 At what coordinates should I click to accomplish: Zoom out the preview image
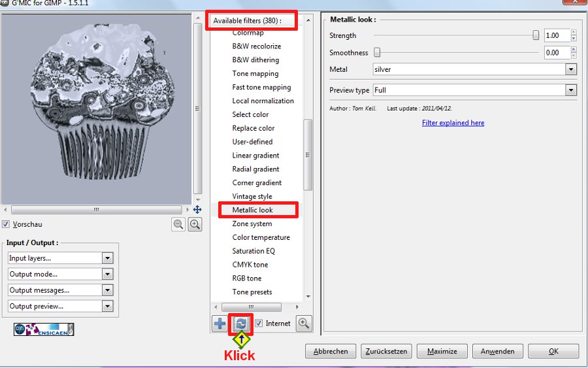[178, 224]
